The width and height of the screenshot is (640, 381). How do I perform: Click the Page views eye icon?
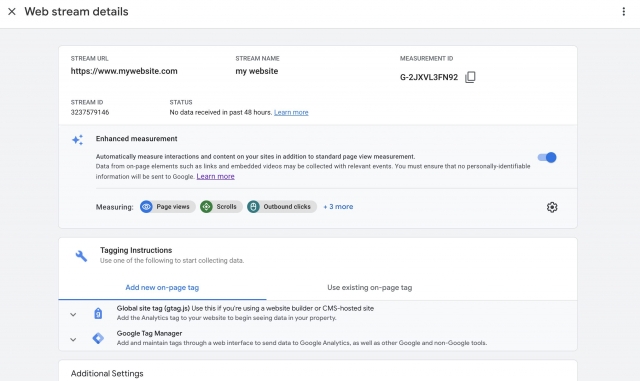[x=146, y=207]
